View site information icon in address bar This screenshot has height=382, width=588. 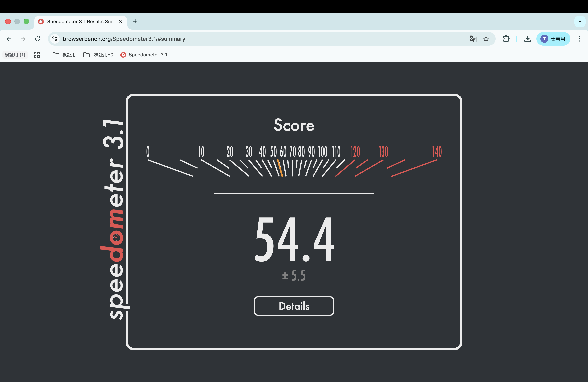coord(55,39)
